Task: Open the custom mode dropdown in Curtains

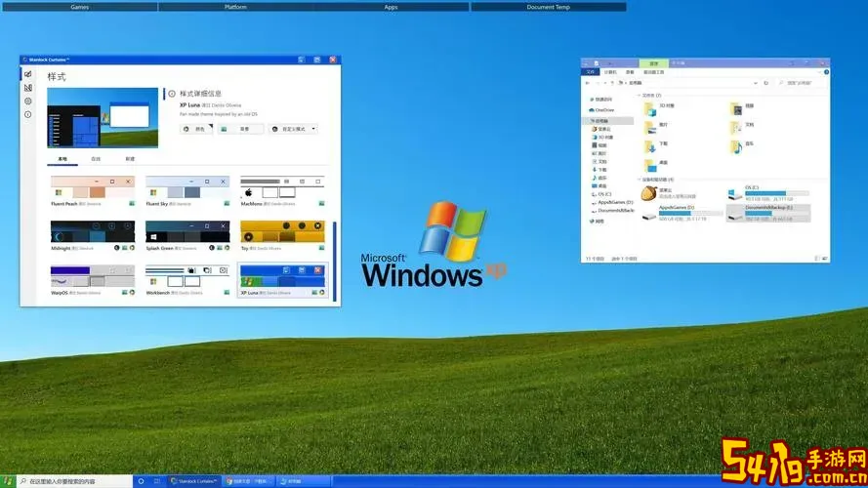Action: [x=293, y=129]
